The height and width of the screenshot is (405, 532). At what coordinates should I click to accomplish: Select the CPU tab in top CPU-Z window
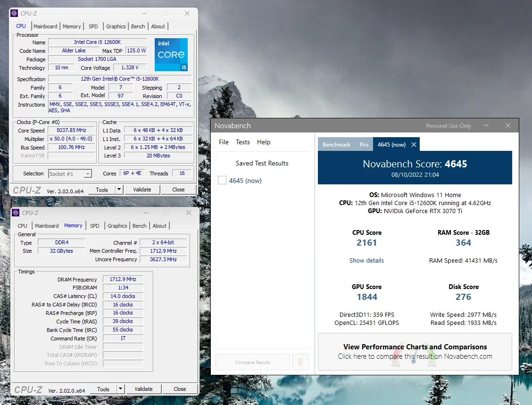pyautogui.click(x=21, y=26)
